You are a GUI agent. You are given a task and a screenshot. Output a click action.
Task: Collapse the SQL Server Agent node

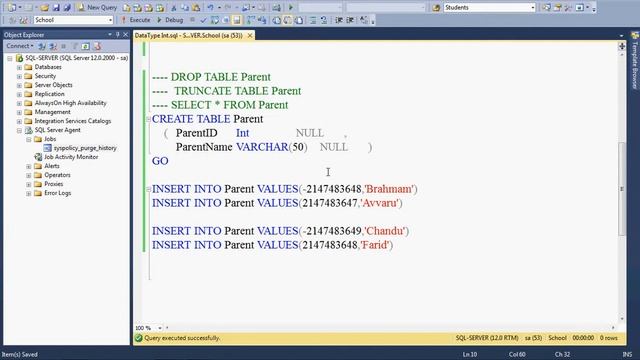19,131
